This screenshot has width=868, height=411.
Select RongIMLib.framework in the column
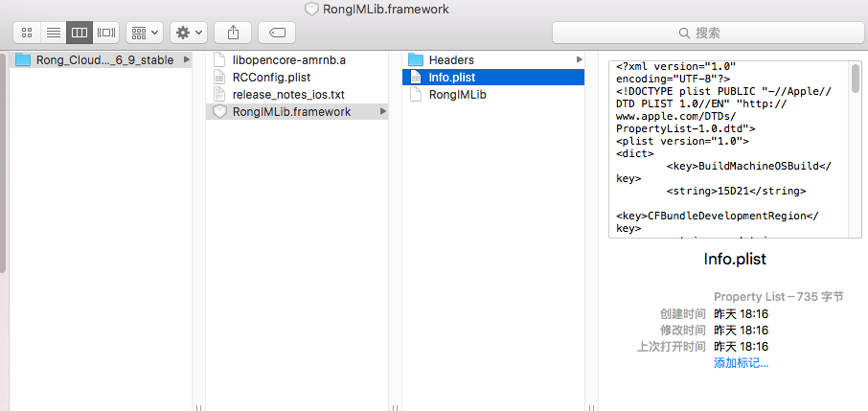(297, 112)
